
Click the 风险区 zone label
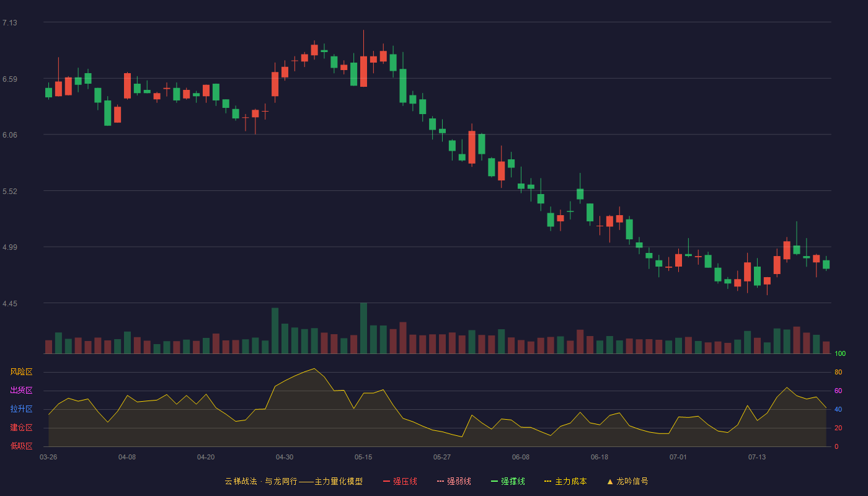coord(21,372)
